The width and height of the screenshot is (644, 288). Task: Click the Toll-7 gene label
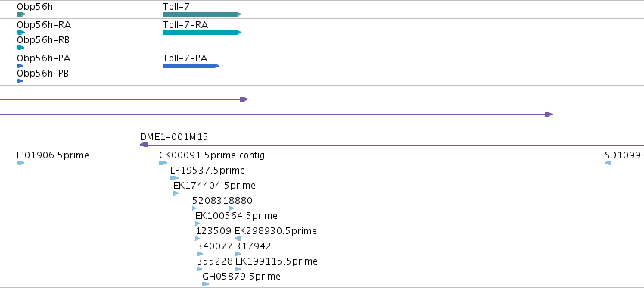(x=176, y=7)
